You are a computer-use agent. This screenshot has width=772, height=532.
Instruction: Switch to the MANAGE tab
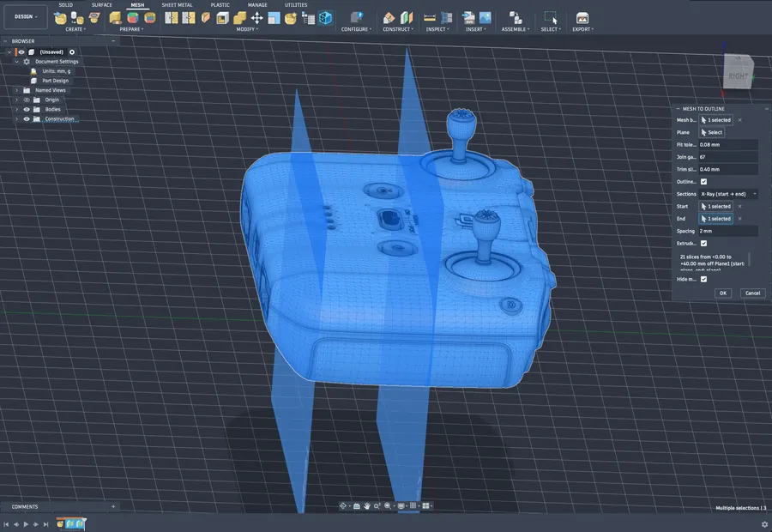(x=257, y=5)
